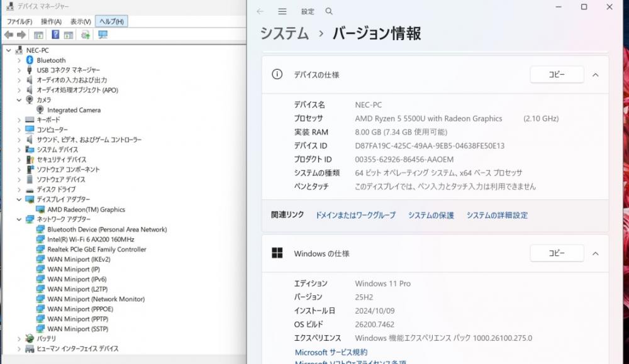Screen dimensions: 629x364
Task: Click the scan for hardware changes monitor icon
Action: 103,35
